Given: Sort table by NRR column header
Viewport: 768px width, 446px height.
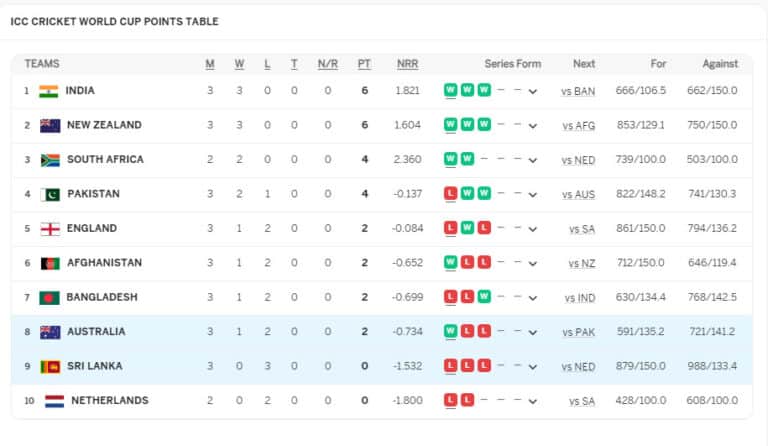Looking at the screenshot, I should (407, 64).
